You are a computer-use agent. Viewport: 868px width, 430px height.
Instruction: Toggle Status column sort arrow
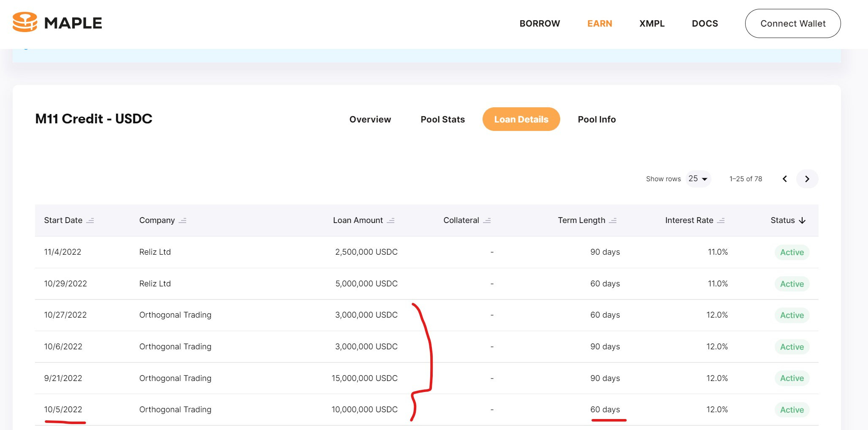point(802,220)
